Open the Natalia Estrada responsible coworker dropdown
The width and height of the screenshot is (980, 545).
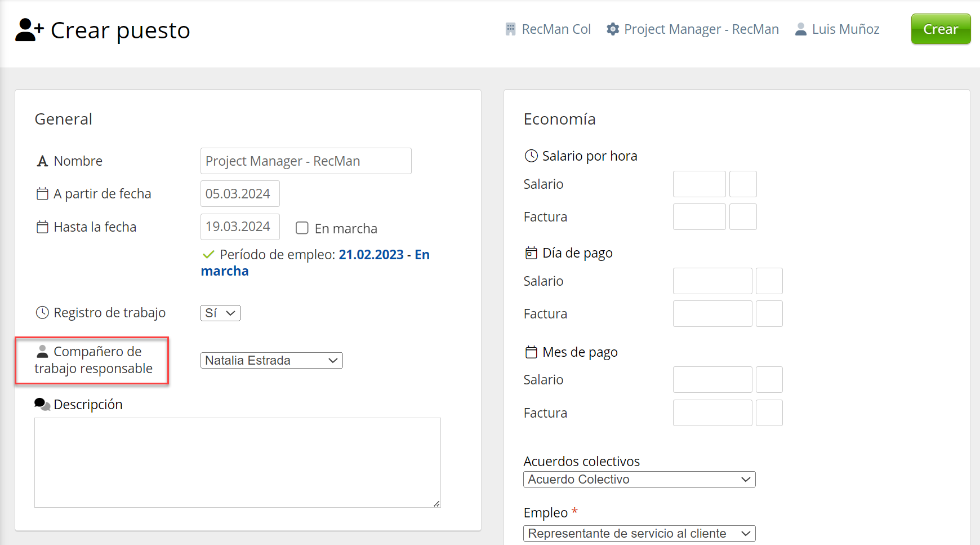tap(271, 361)
